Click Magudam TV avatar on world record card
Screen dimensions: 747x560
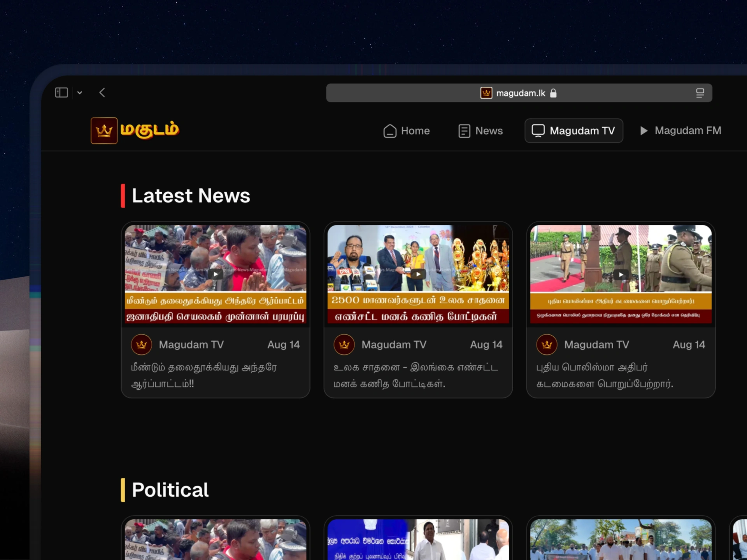(344, 345)
